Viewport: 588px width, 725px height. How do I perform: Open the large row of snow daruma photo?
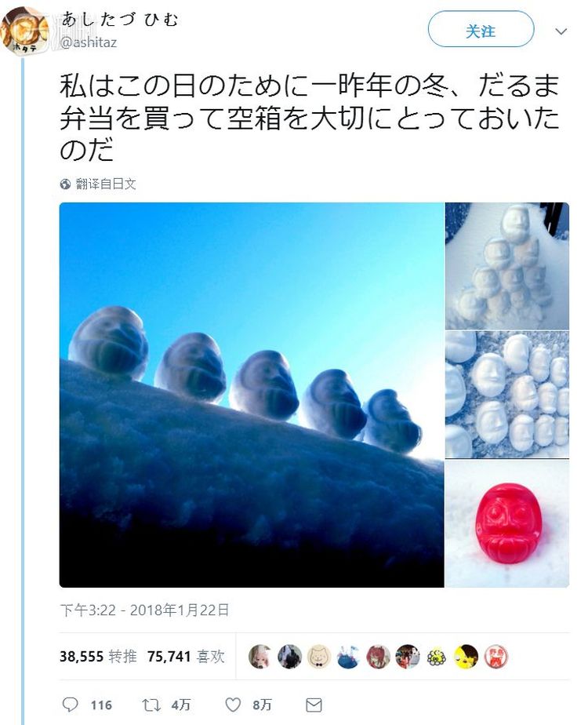(x=252, y=395)
